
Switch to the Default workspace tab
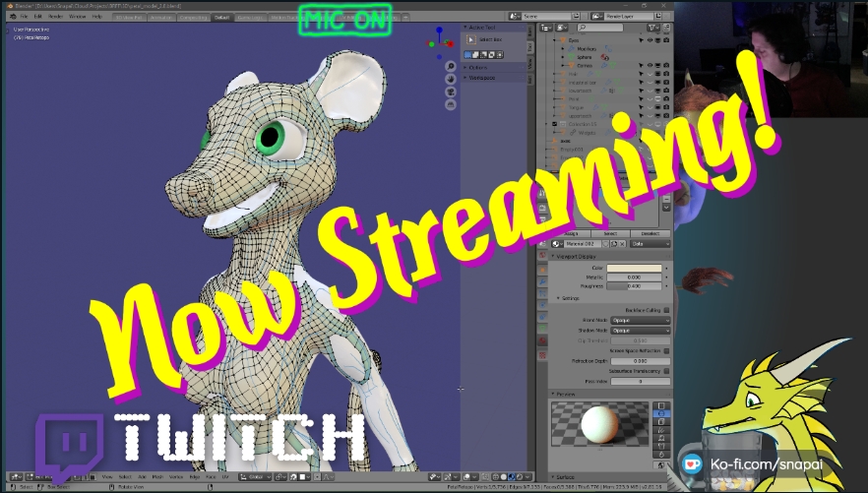(x=221, y=17)
